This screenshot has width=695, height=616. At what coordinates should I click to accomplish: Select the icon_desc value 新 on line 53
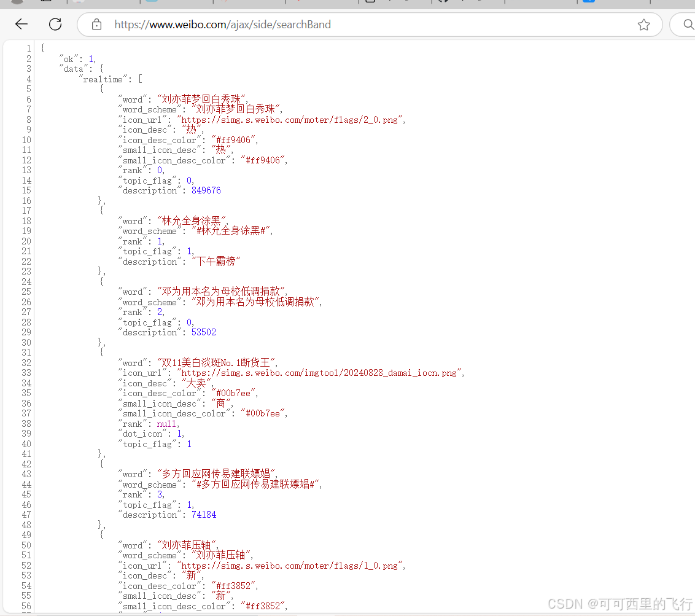192,575
